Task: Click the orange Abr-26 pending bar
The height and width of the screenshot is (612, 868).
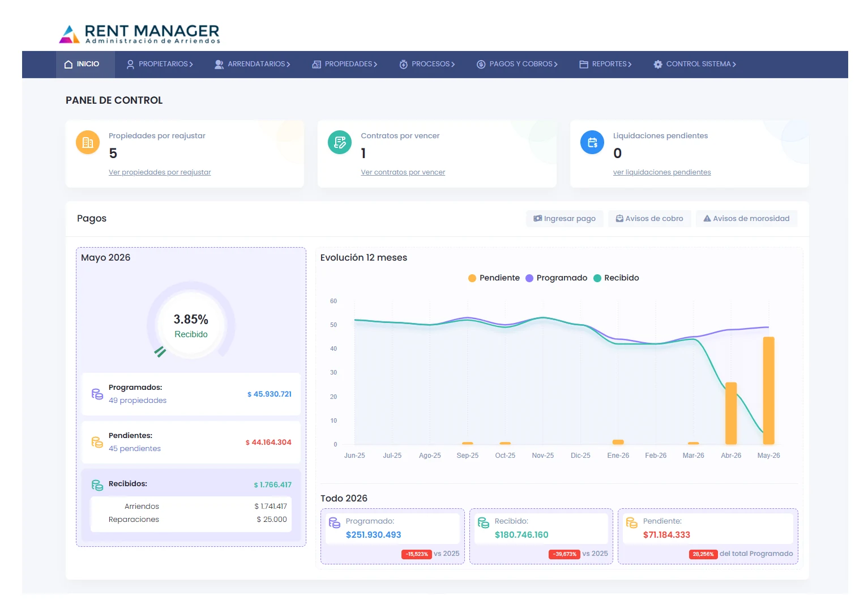Action: point(731,413)
